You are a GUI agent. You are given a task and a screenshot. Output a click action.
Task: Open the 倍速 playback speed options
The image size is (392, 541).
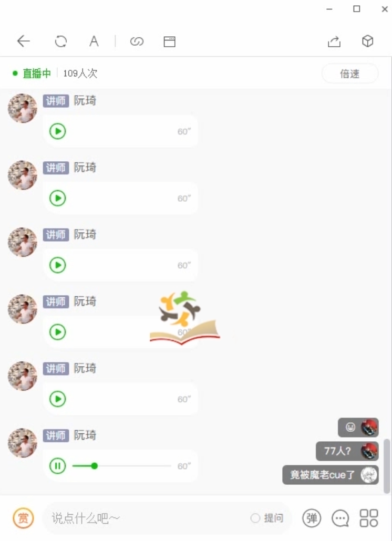pyautogui.click(x=350, y=74)
